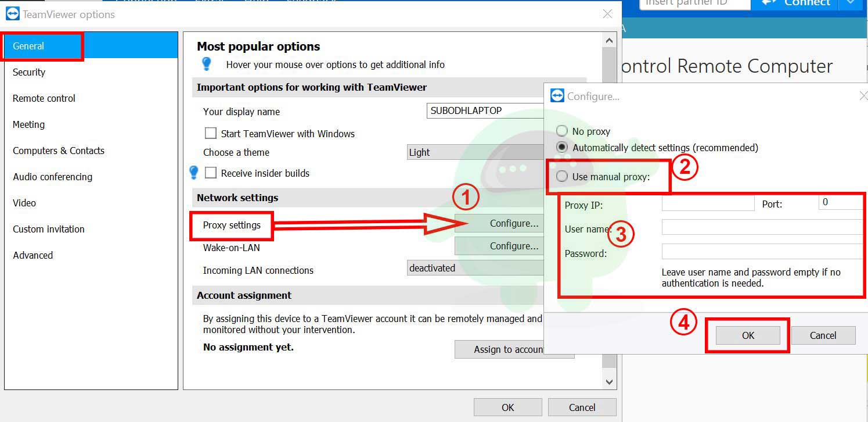Click the Proxy settings label
Screen dimensions: 868x422
pyautogui.click(x=232, y=225)
